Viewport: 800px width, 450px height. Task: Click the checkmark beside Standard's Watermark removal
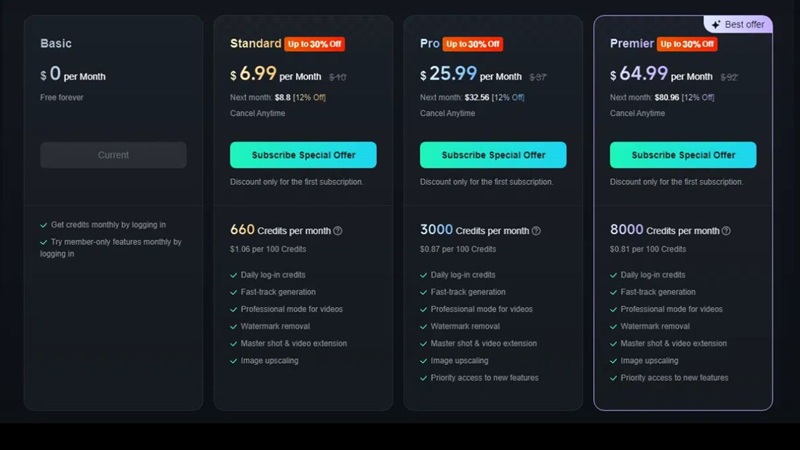pyautogui.click(x=234, y=326)
